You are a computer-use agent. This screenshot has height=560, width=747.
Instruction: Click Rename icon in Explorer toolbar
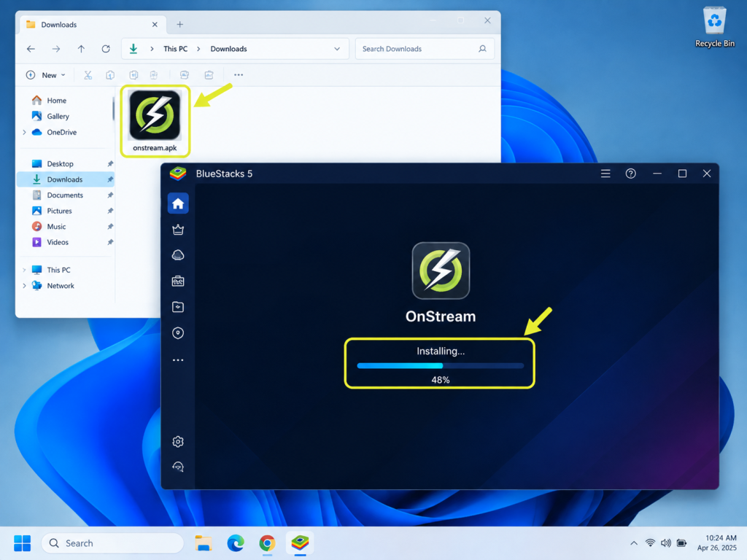[x=154, y=75]
